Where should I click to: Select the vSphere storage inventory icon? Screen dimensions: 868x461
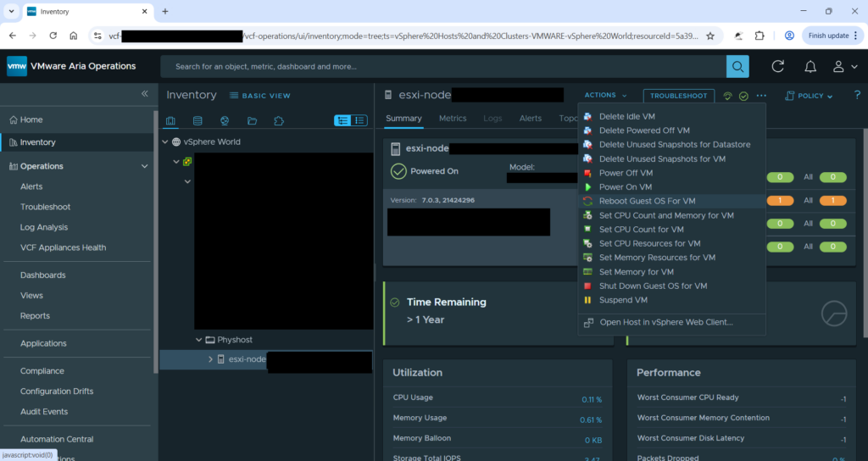pos(198,120)
